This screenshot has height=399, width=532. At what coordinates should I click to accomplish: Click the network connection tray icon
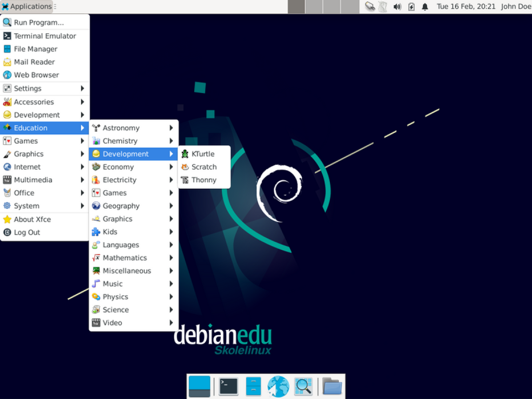tap(370, 7)
